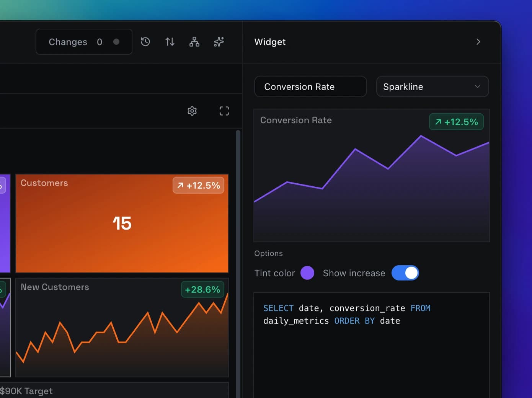Viewport: 532px width, 398px height.
Task: Open the version history icon
Action: [x=145, y=42]
